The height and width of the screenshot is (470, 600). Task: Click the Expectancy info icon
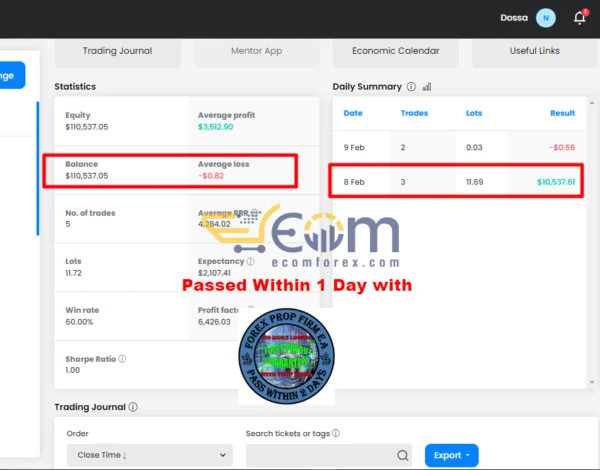point(251,261)
